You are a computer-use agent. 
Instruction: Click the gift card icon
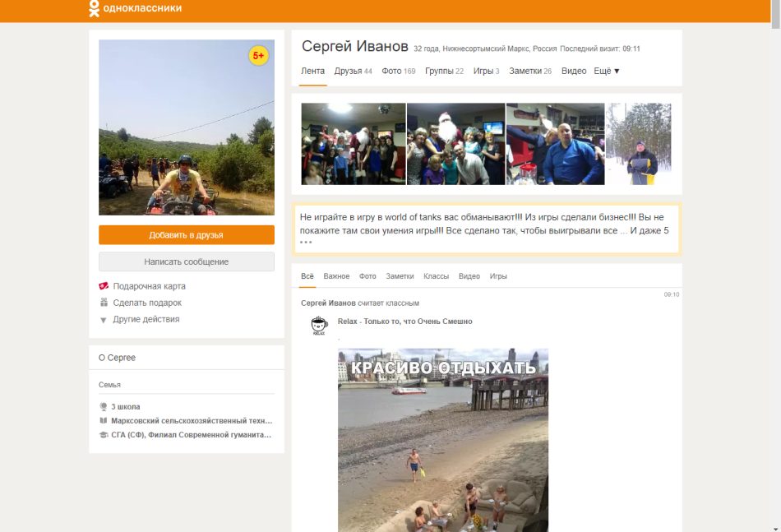point(104,286)
